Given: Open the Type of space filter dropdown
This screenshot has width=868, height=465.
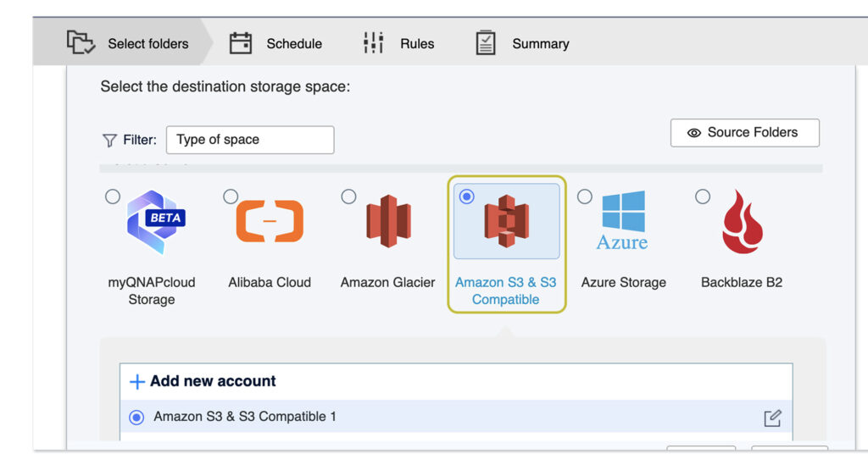Looking at the screenshot, I should (x=250, y=140).
